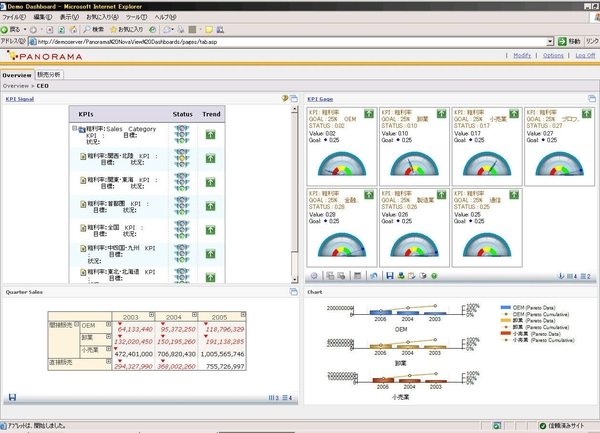Collapse the 間接販売 row group
The image size is (600, 433).
tap(77, 324)
